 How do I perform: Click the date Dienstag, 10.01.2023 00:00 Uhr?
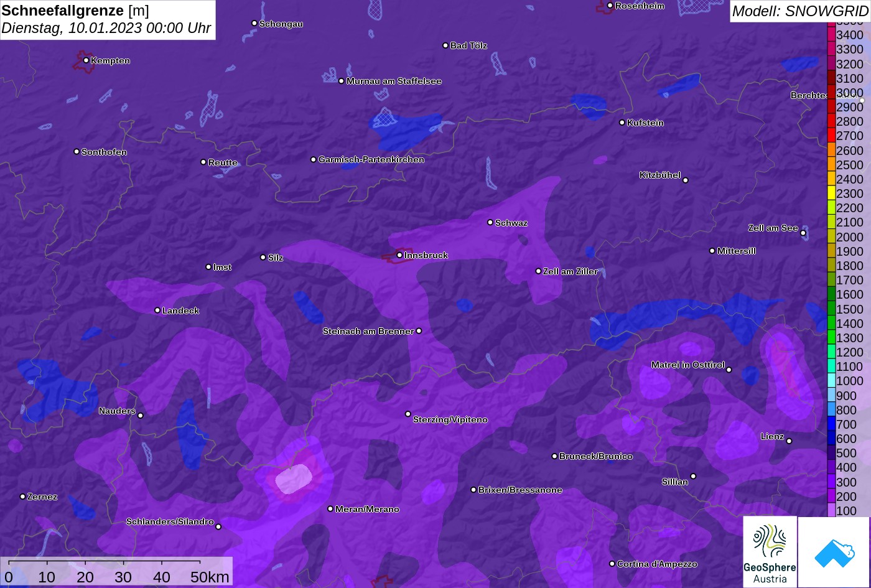[x=106, y=28]
